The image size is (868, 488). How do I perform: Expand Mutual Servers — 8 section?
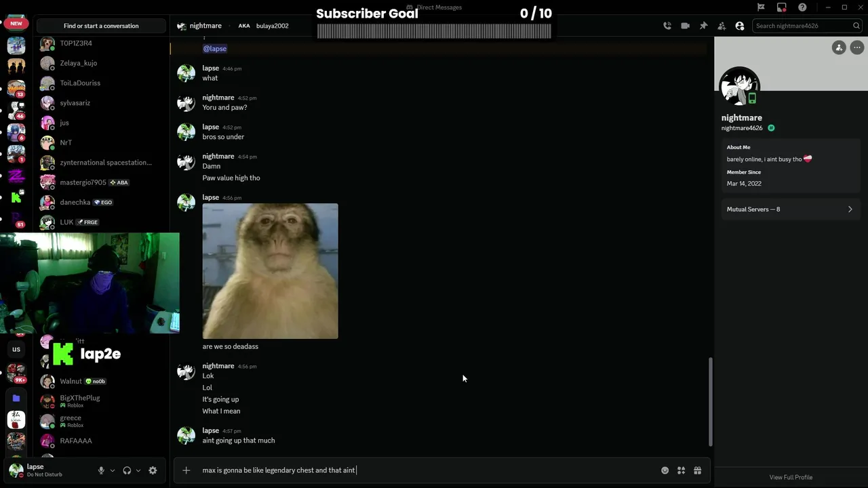click(790, 209)
